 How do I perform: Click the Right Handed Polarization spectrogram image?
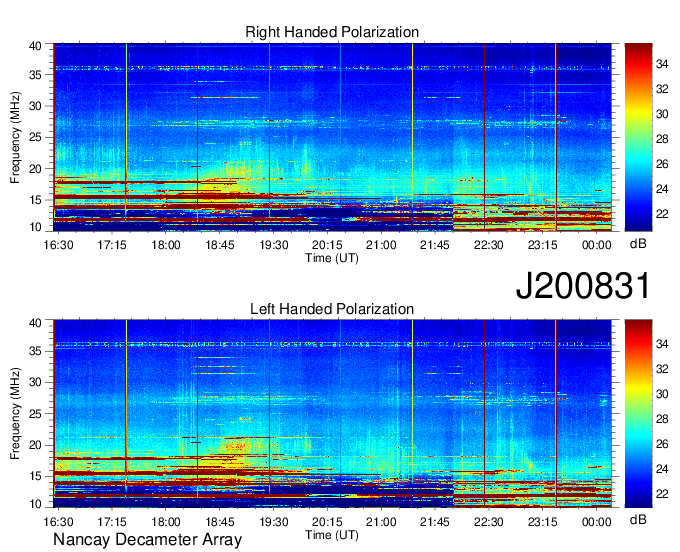click(333, 137)
